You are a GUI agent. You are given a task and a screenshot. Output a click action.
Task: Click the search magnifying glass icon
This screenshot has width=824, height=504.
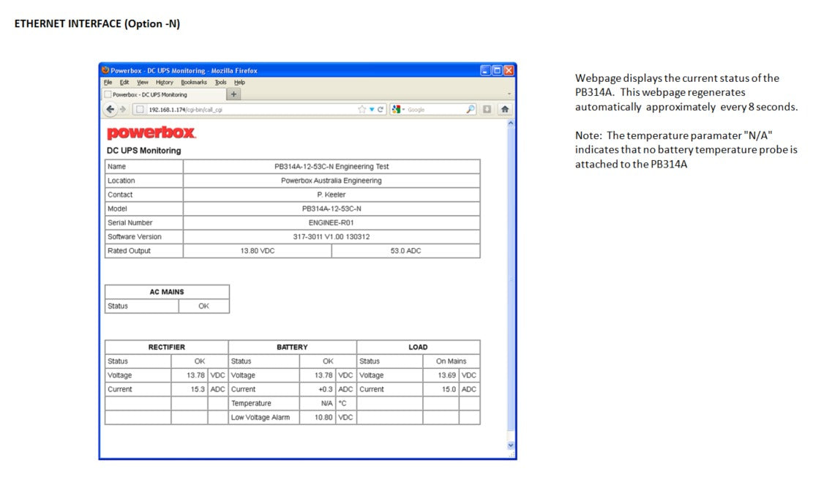tap(471, 109)
